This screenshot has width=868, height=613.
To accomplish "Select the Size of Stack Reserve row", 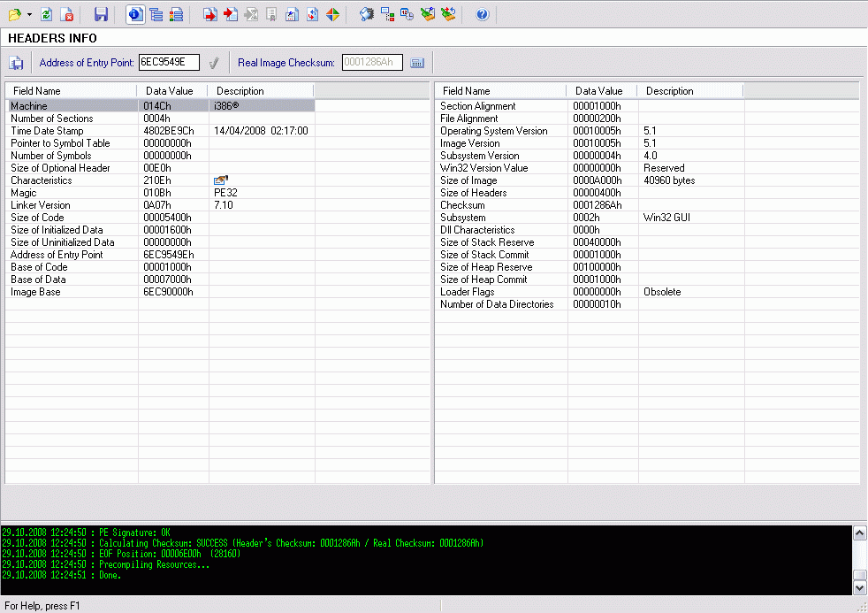I will [590, 242].
